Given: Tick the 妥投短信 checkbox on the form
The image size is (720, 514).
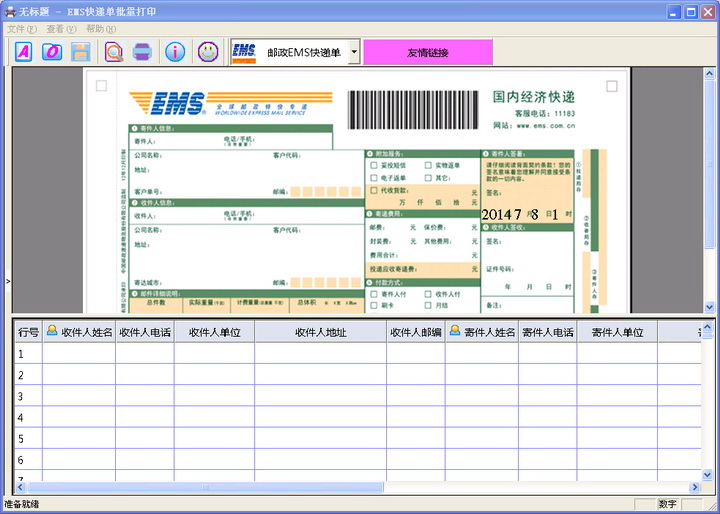Looking at the screenshot, I should coord(374,165).
